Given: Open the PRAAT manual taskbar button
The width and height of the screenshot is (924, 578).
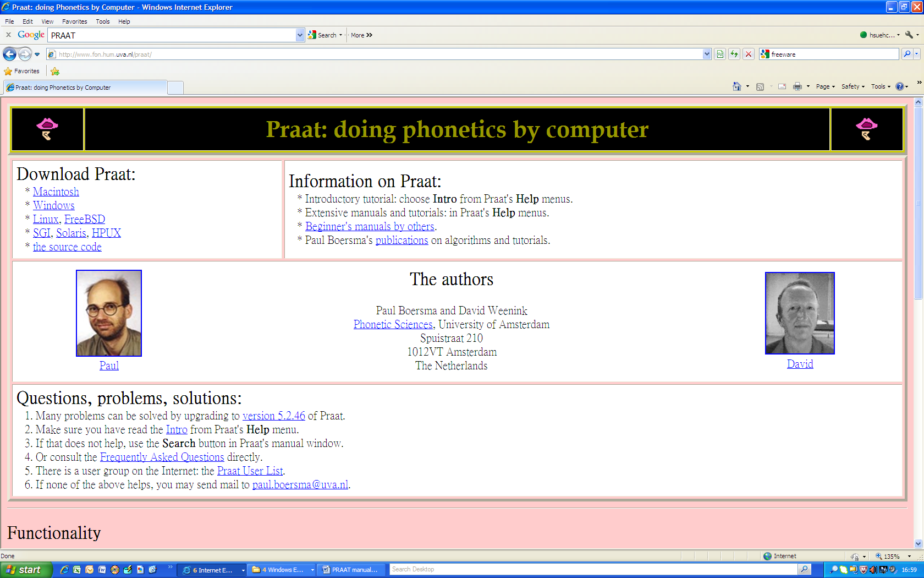Looking at the screenshot, I should coord(351,570).
